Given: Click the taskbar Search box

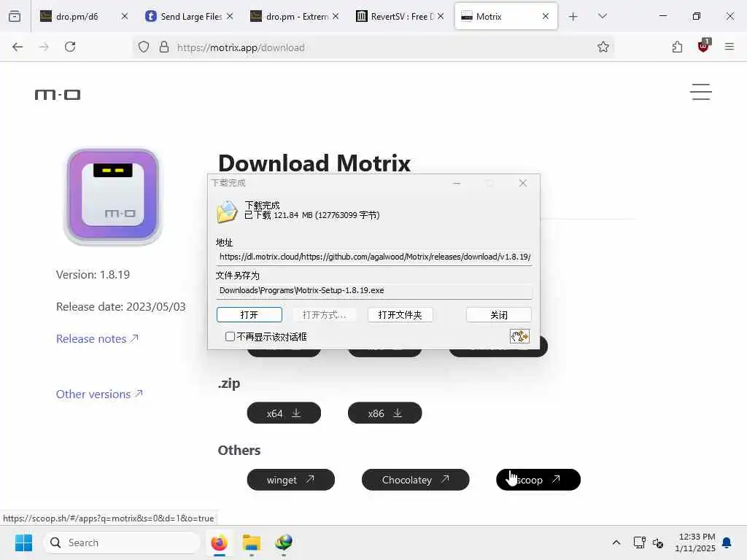Looking at the screenshot, I should (x=122, y=542).
